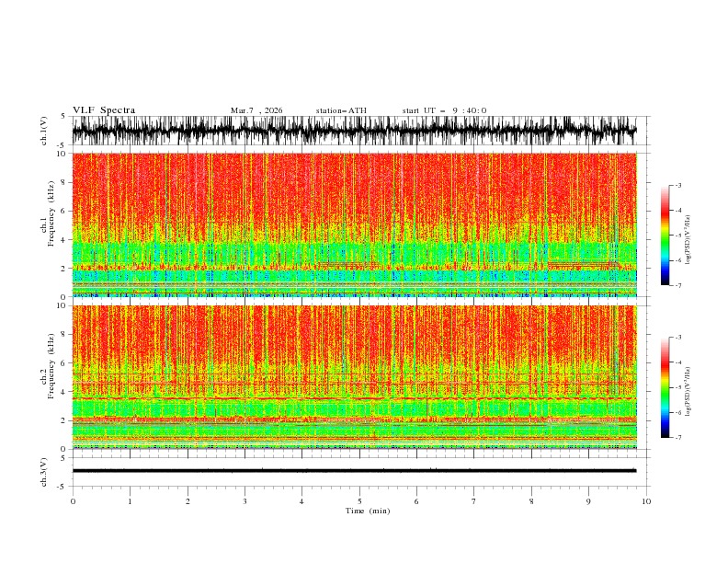Image resolution: width=728 pixels, height=563 pixels.
Task: Click inside the ch.2 spectrogram panel
Action: point(355,377)
